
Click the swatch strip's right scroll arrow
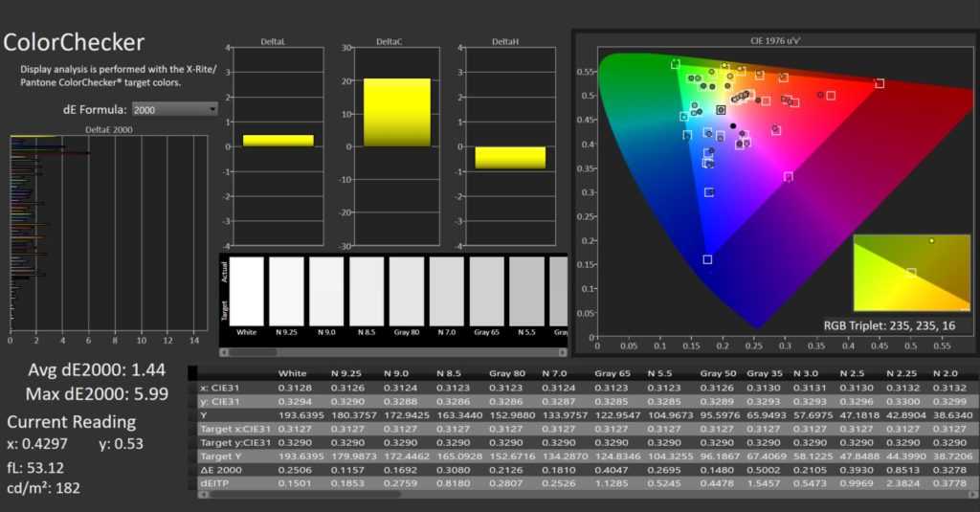[x=562, y=351]
